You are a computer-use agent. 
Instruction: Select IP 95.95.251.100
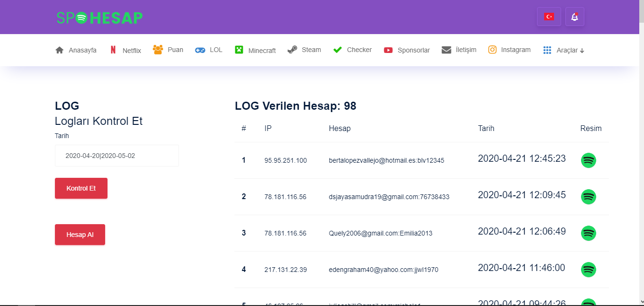pos(286,160)
